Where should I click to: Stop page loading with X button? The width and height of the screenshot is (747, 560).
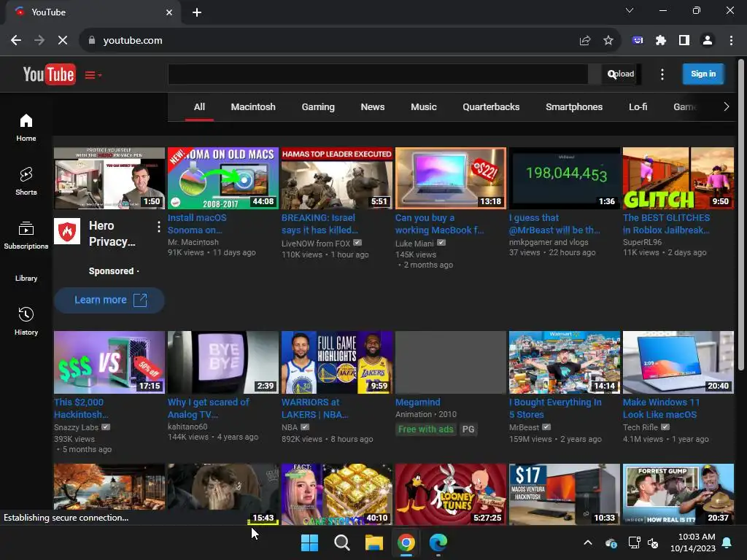pyautogui.click(x=63, y=41)
